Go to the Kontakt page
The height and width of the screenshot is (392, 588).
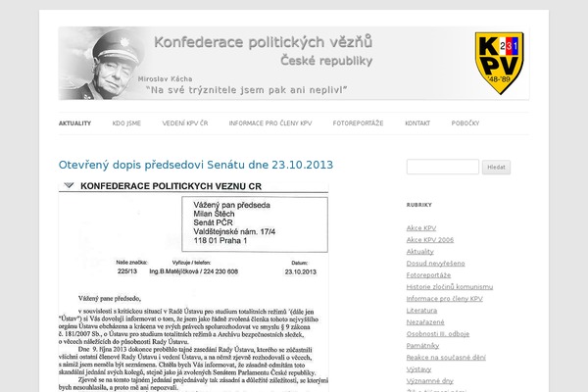click(x=417, y=123)
